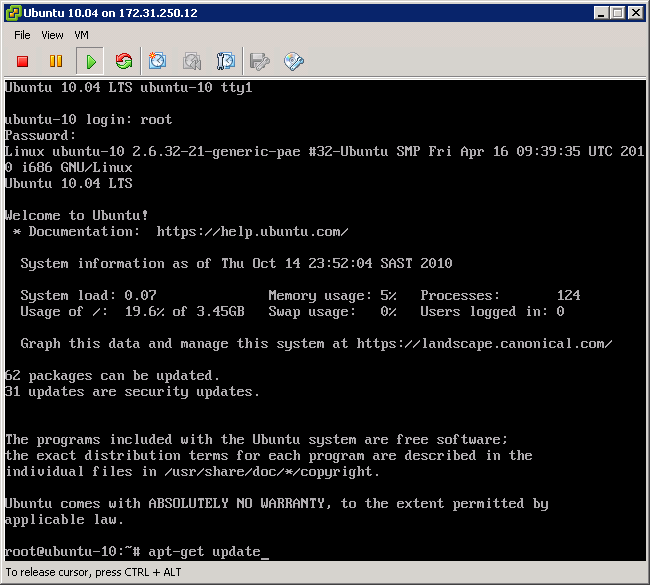Click the Linux kernel version line
Viewport: 650px width, 585px height.
324,159
